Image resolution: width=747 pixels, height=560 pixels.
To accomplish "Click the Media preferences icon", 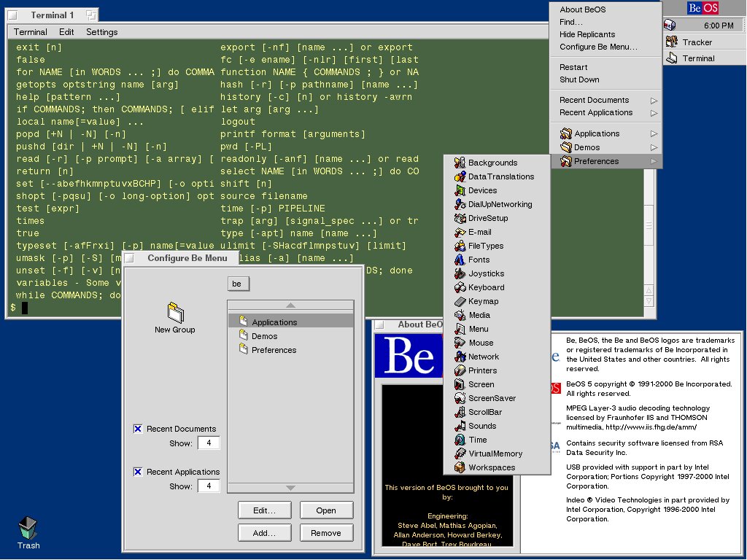I will click(460, 315).
